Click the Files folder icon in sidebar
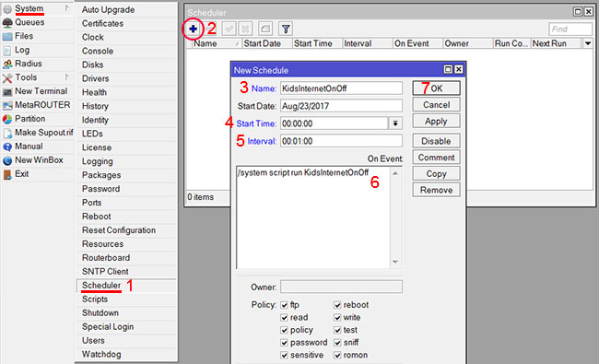 tap(7, 36)
